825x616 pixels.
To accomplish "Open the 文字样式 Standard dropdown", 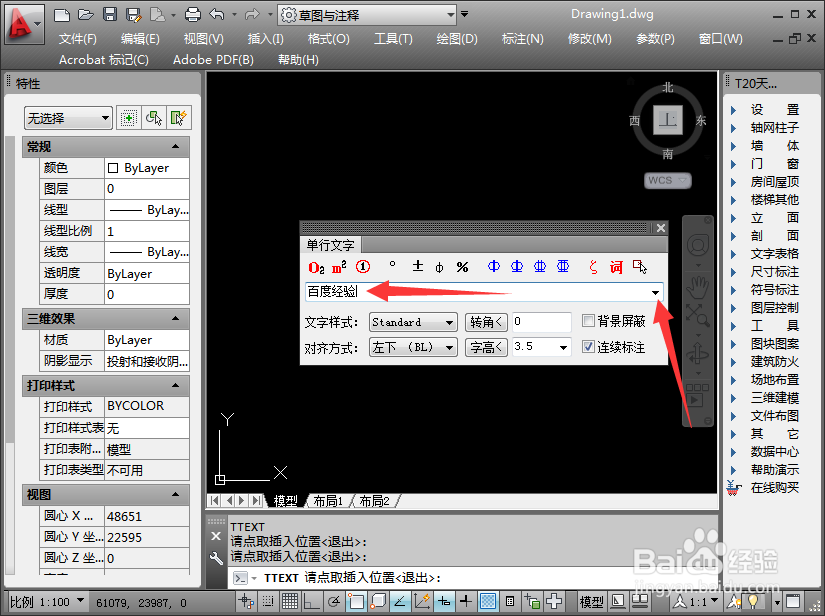I will pos(413,322).
